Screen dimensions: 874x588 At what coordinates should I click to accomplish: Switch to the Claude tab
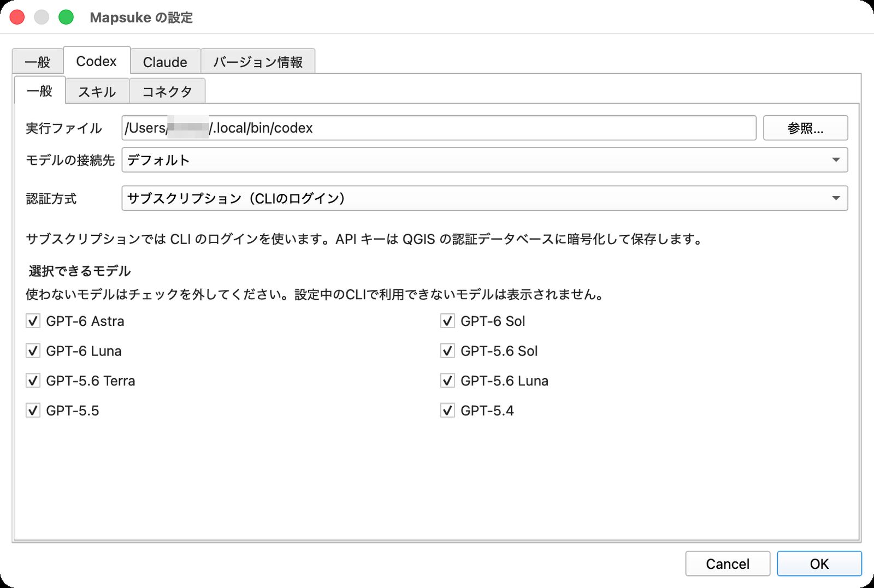tap(165, 62)
